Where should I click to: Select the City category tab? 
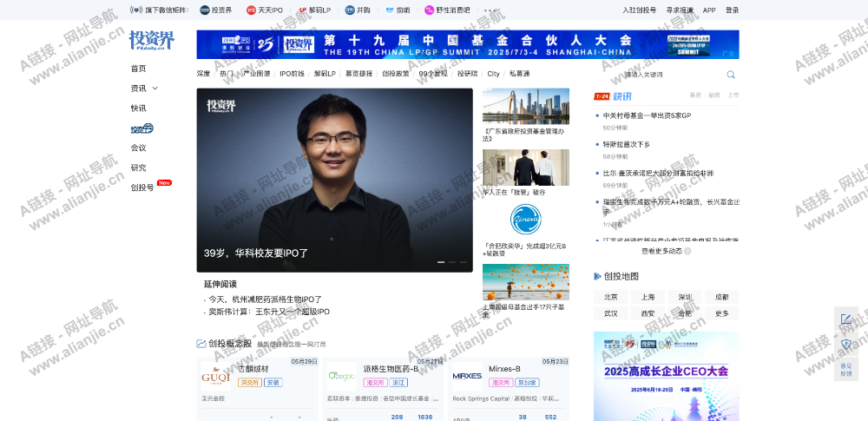tap(493, 74)
